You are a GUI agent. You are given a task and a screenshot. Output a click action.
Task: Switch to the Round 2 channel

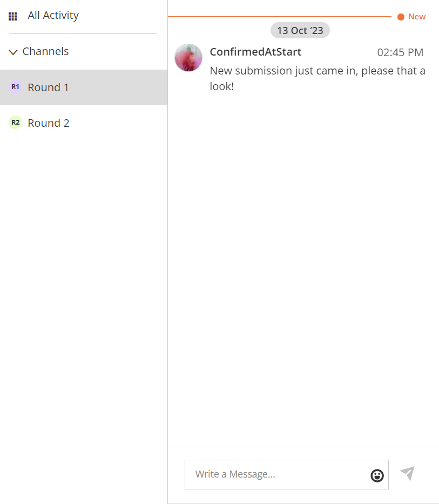(84, 123)
